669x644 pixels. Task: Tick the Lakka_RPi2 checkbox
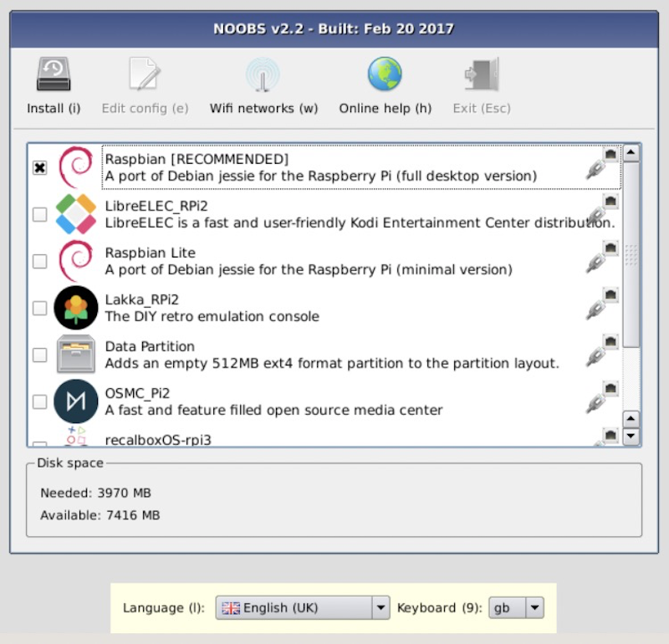(x=39, y=309)
